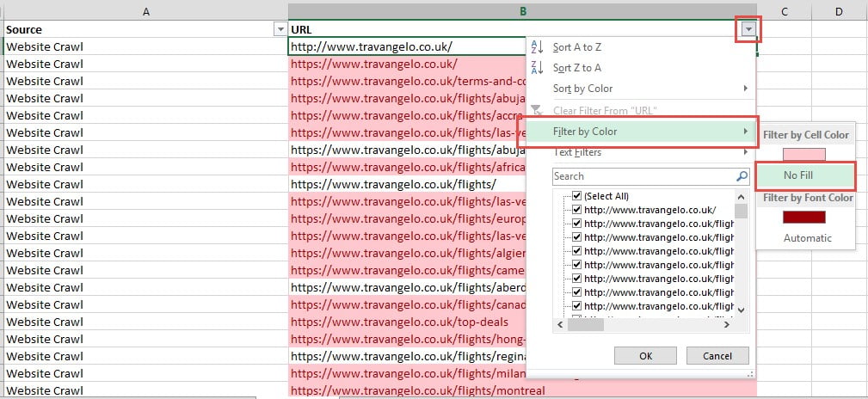Uncheck http://www.travangelo.co.uk/ in the filter list

[x=576, y=210]
